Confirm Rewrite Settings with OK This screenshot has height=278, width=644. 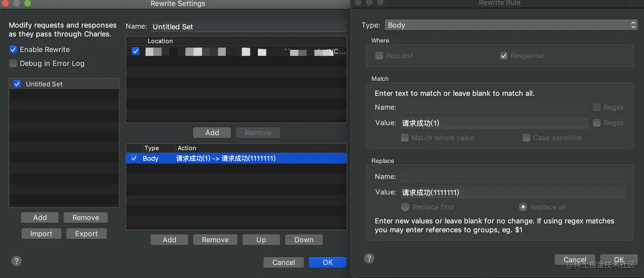click(x=328, y=262)
